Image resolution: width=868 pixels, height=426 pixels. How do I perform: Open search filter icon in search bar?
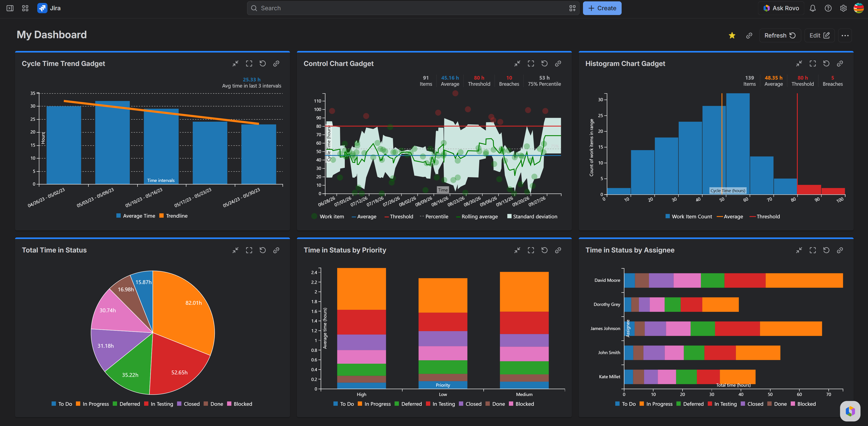point(572,8)
